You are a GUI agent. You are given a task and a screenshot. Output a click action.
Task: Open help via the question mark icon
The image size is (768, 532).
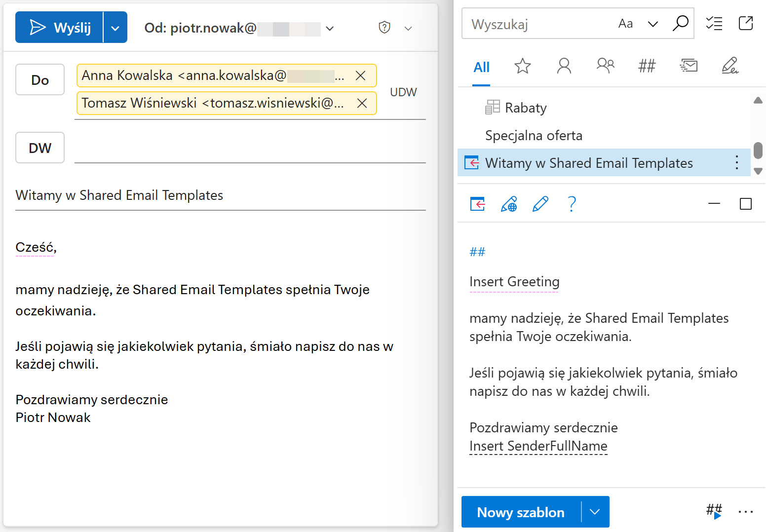click(x=571, y=203)
